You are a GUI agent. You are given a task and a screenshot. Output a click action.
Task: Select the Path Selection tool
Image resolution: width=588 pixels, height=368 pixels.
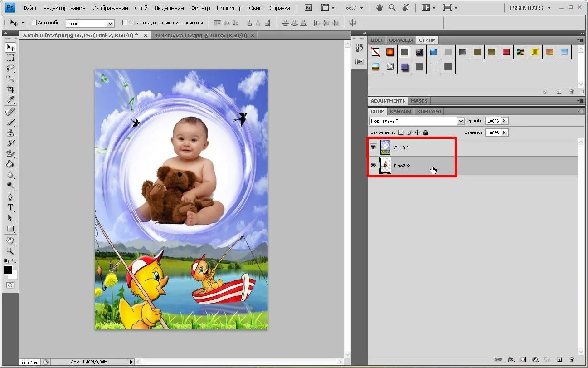[x=10, y=218]
